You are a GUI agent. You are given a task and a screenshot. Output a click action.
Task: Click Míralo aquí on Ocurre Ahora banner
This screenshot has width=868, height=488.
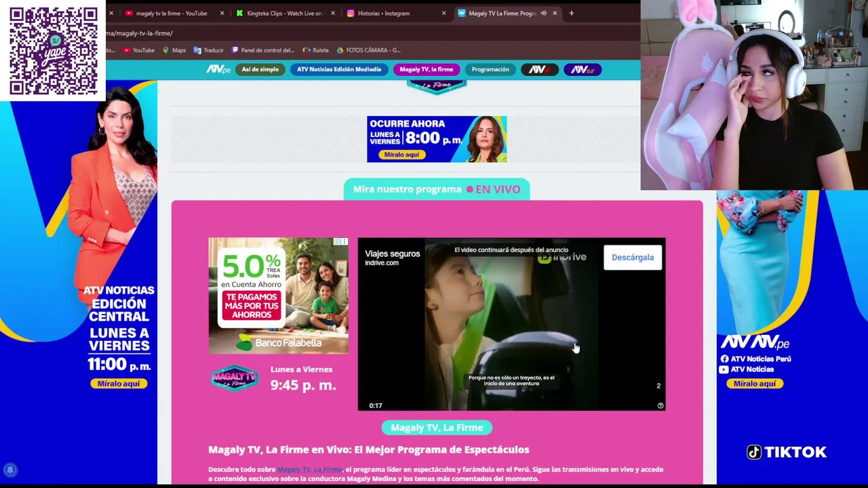402,155
